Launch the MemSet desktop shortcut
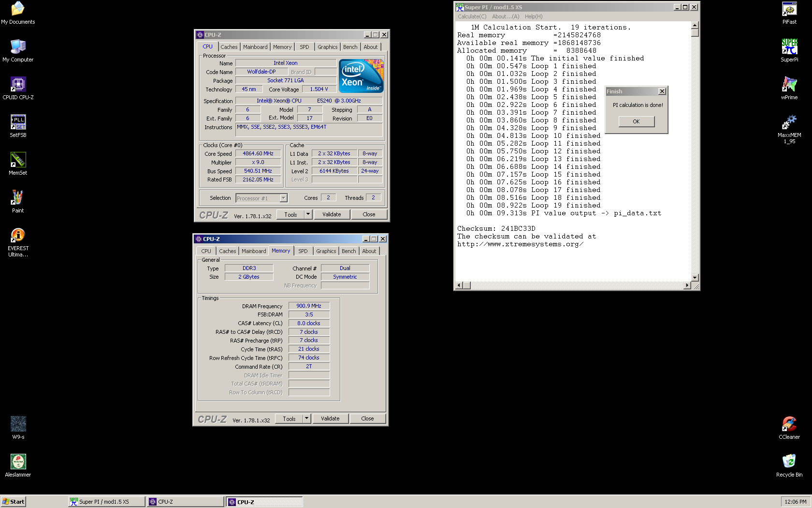 (x=18, y=164)
